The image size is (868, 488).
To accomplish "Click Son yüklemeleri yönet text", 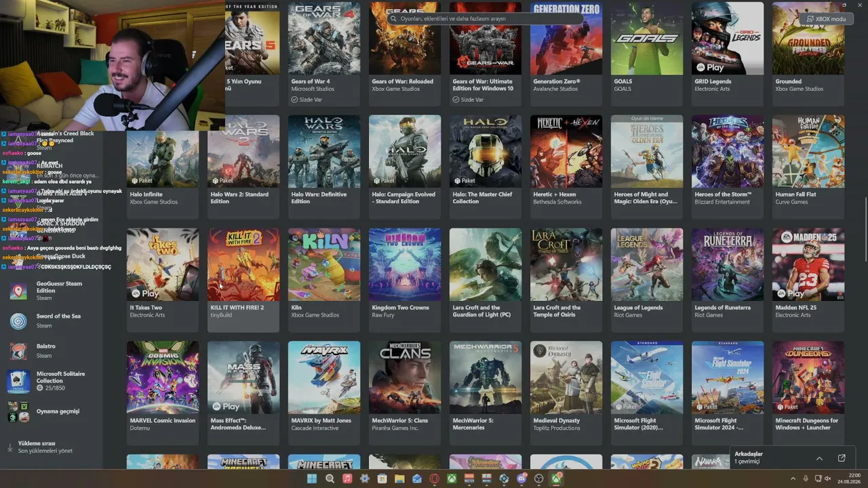I will pos(45,451).
